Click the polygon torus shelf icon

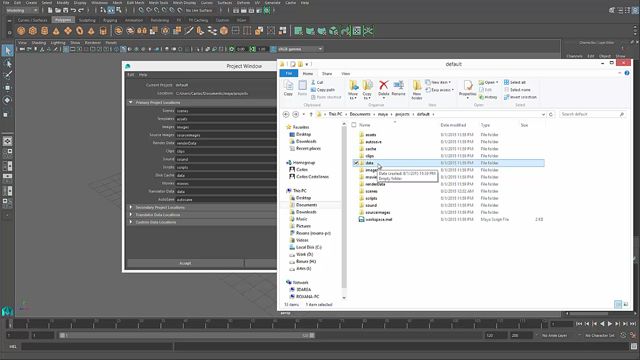coord(80,31)
